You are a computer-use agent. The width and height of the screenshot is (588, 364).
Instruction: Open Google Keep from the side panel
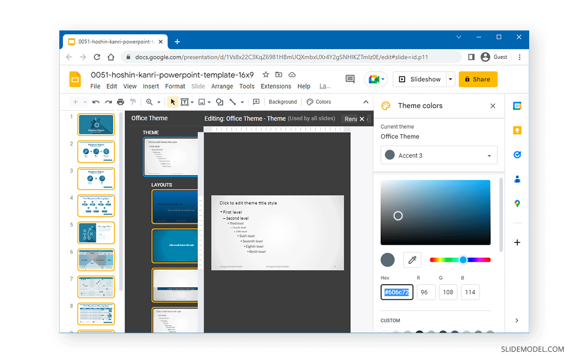[517, 130]
